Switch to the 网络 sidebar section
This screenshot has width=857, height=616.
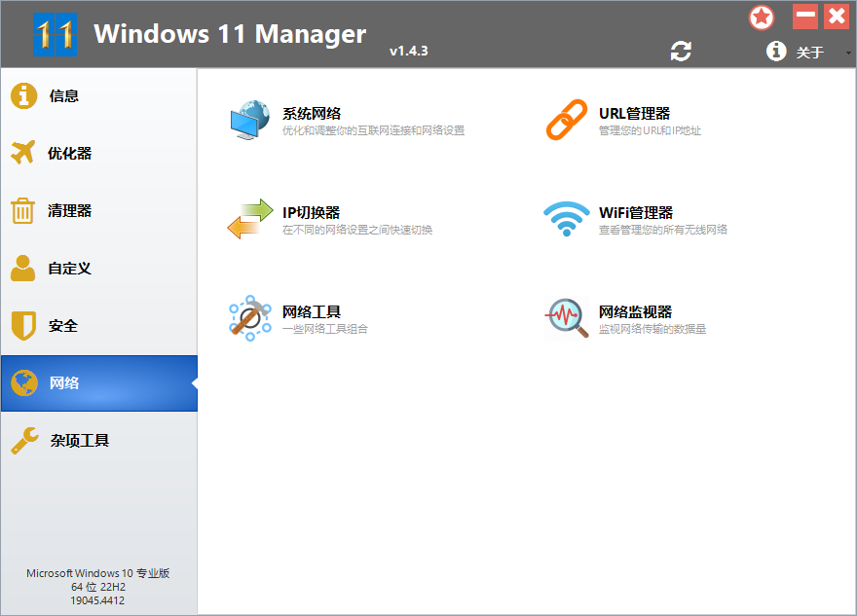(61, 382)
